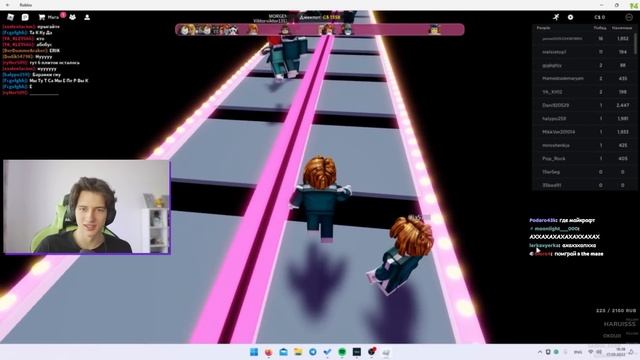The image size is (640, 360).
Task: Select the Pop_Rock leaderboard row
Action: [584, 158]
